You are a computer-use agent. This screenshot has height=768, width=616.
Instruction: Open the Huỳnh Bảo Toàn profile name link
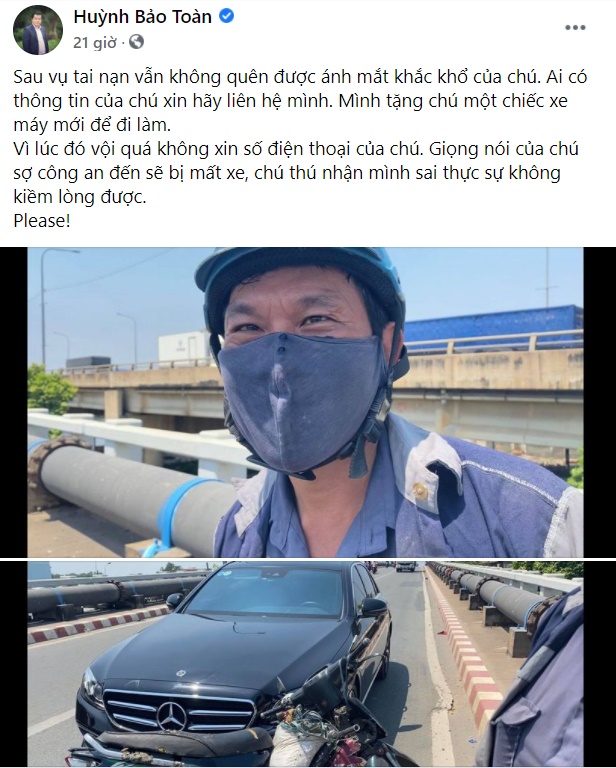(x=142, y=17)
